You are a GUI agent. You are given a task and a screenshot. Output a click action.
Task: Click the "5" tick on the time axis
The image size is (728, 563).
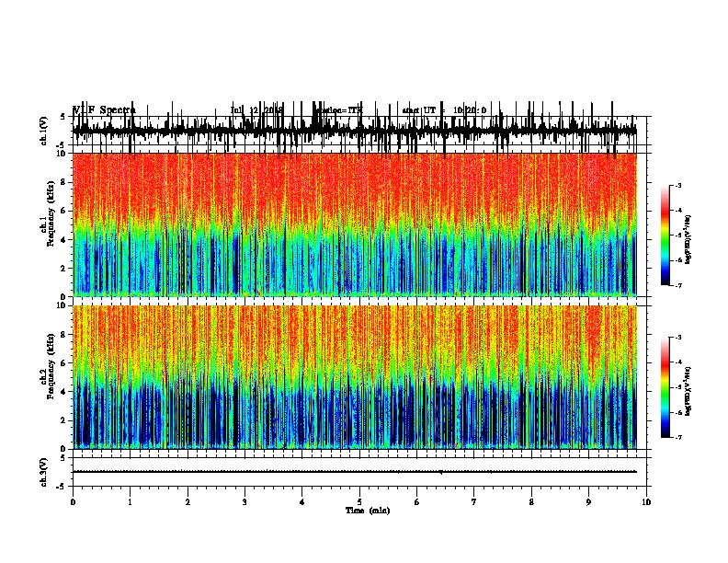click(359, 502)
